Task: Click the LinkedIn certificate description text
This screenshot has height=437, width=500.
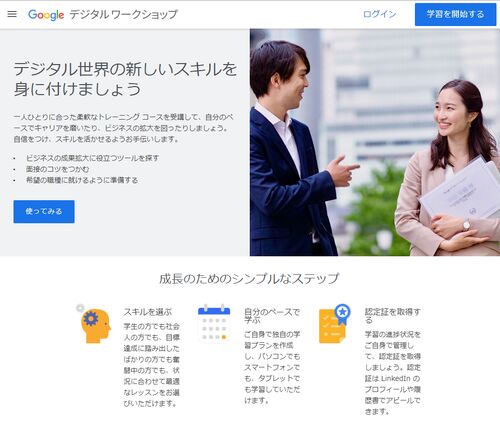Action: click(392, 373)
